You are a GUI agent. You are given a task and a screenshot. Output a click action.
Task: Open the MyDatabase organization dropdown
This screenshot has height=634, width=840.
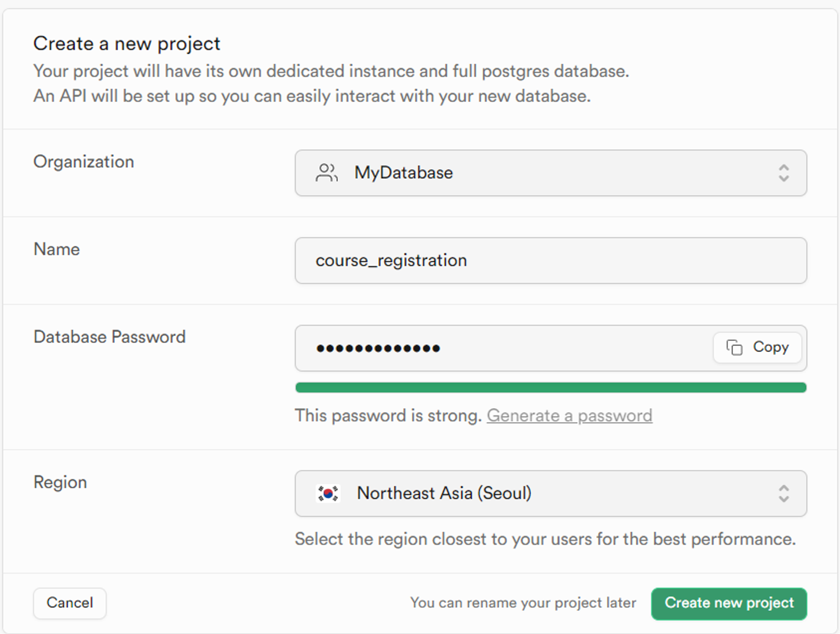point(551,173)
